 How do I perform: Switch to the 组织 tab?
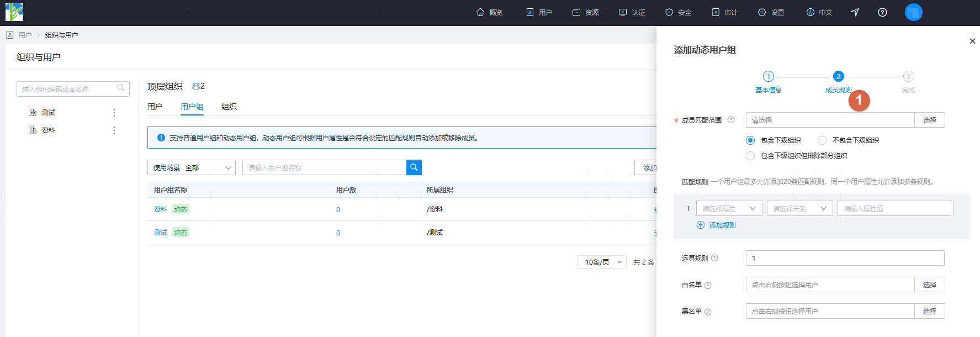coord(229,107)
